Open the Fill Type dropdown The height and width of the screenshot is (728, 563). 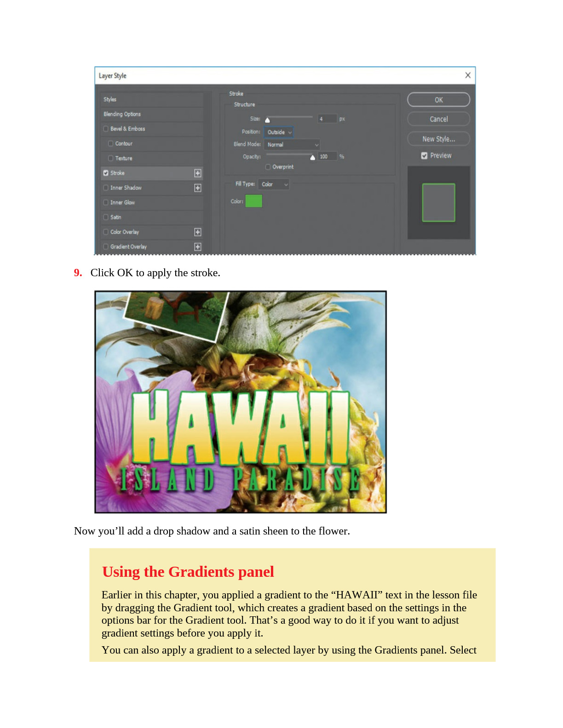point(274,184)
